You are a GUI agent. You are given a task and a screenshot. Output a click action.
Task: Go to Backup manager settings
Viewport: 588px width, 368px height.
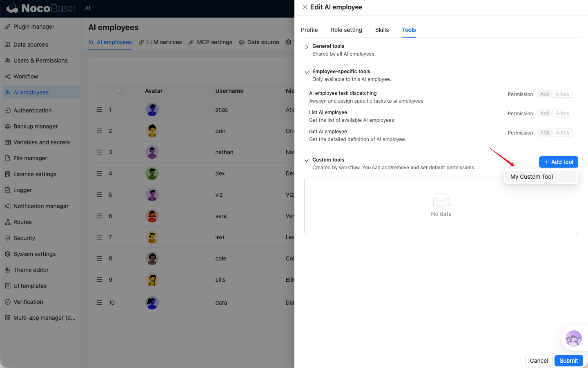point(36,126)
